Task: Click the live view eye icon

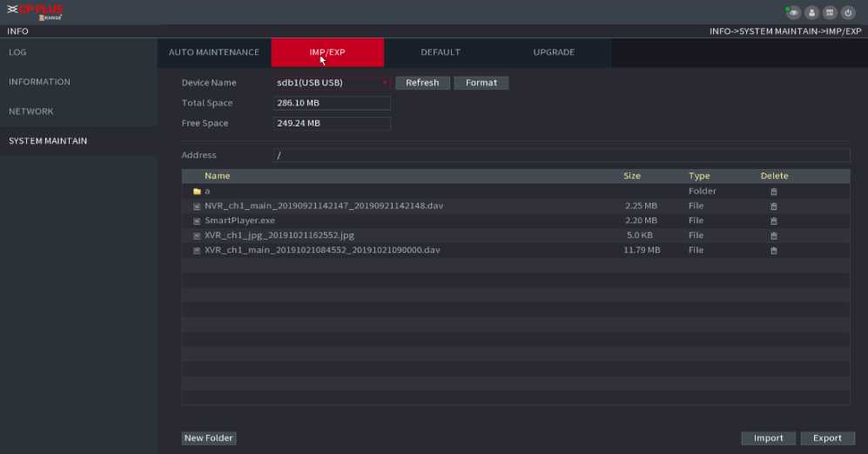Action: pos(795,13)
